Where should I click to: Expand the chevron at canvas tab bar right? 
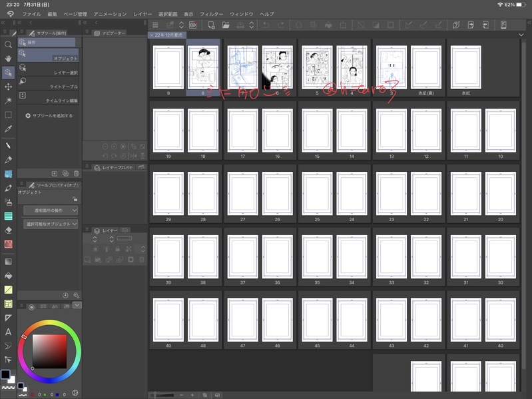(x=521, y=35)
